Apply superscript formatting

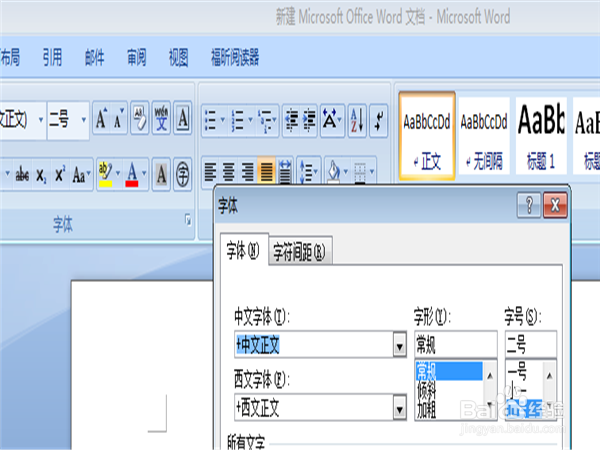click(60, 174)
